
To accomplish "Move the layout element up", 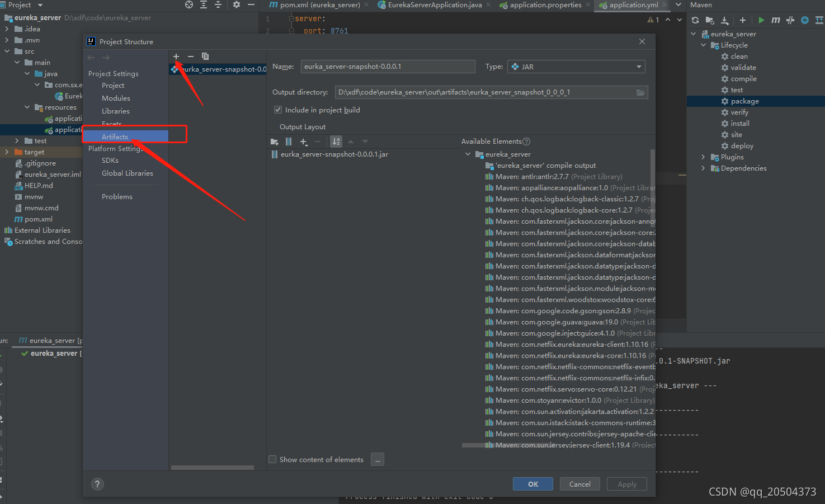I will click(x=351, y=142).
